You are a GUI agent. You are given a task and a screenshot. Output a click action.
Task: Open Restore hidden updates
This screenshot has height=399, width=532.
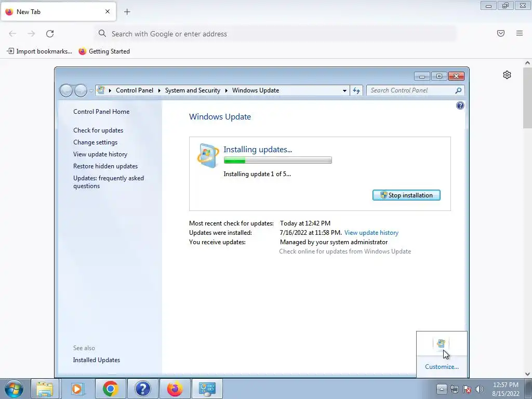coord(105,166)
